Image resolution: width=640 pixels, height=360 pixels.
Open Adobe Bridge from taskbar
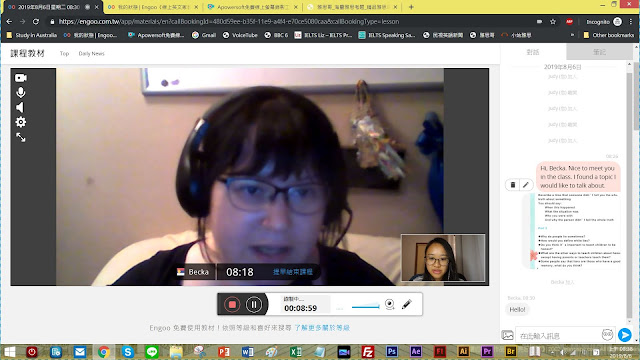click(x=511, y=352)
